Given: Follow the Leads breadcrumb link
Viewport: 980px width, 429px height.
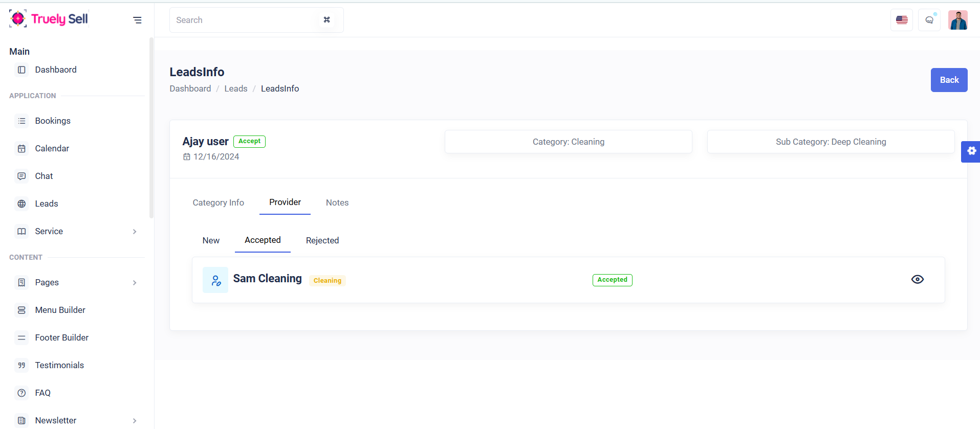Looking at the screenshot, I should click(235, 88).
